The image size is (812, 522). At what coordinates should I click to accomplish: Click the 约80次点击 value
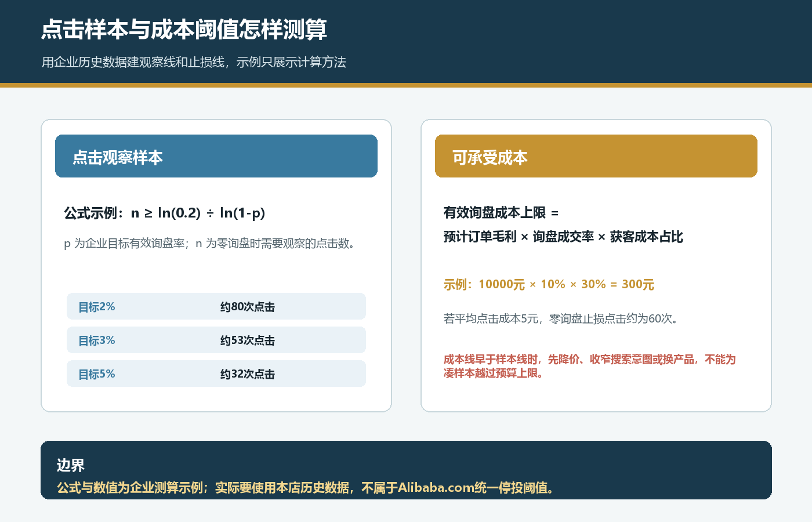click(248, 307)
